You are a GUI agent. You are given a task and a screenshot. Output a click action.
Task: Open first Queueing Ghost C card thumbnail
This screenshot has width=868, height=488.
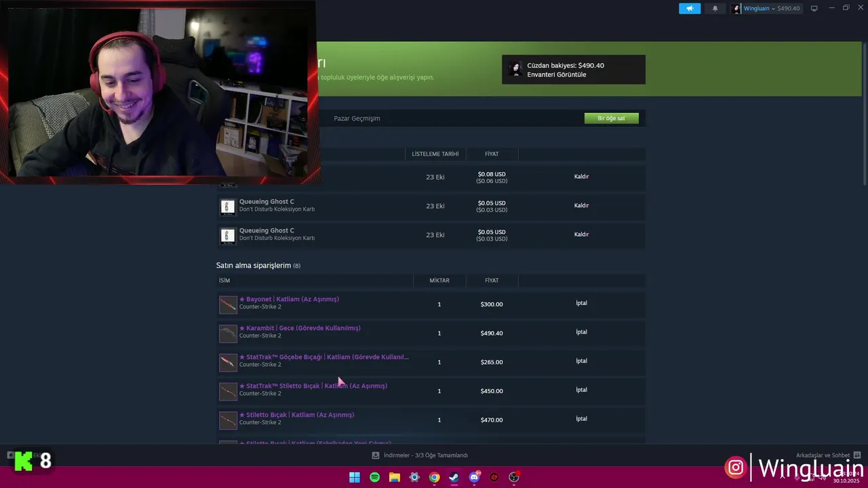coord(228,207)
